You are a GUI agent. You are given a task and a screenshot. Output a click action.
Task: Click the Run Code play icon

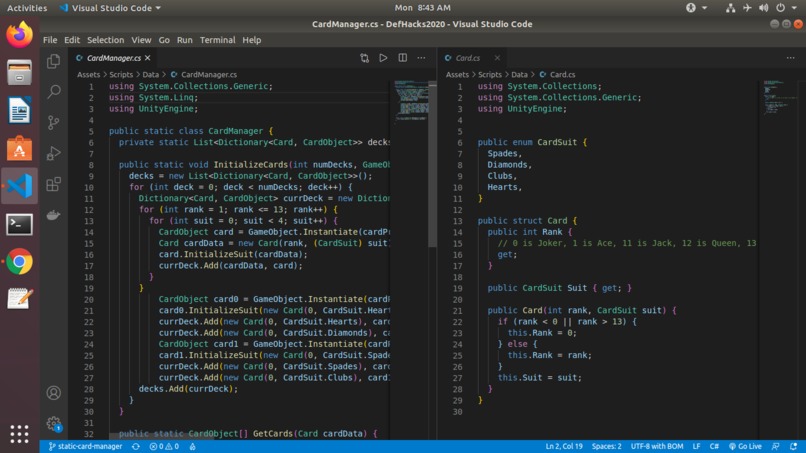point(383,58)
